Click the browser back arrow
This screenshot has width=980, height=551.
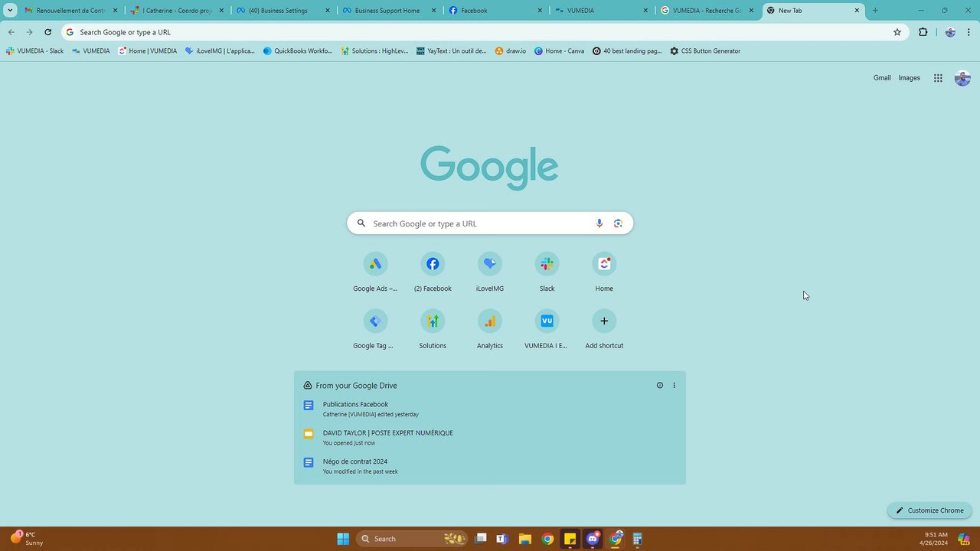(11, 32)
